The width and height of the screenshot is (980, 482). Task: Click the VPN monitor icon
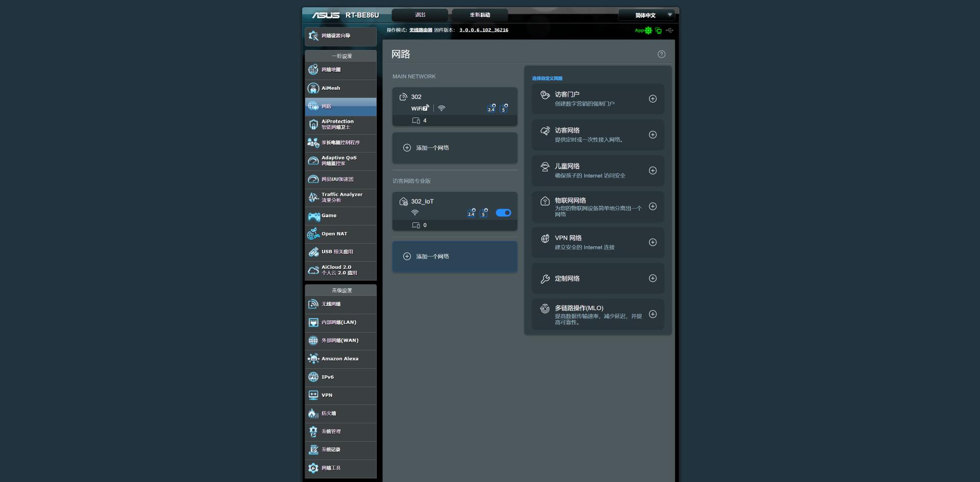313,395
